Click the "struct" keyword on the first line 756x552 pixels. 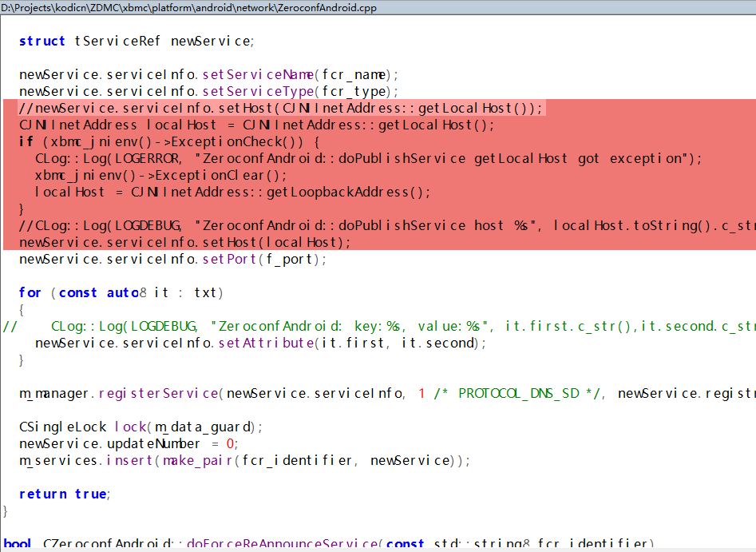point(42,41)
